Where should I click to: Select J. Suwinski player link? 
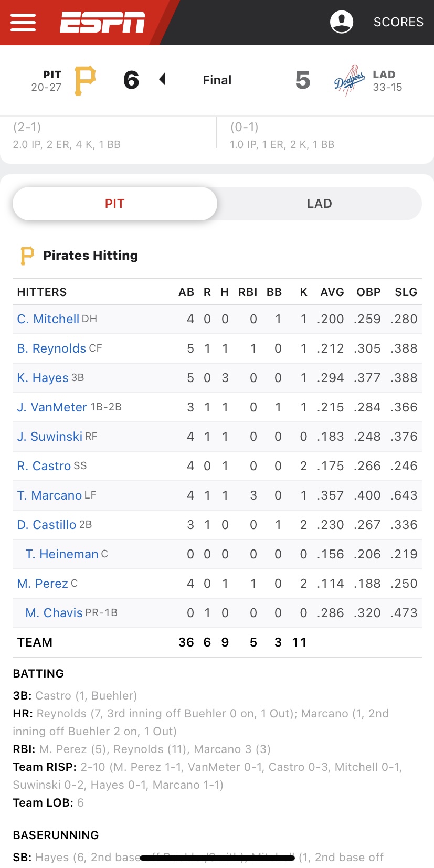[50, 437]
